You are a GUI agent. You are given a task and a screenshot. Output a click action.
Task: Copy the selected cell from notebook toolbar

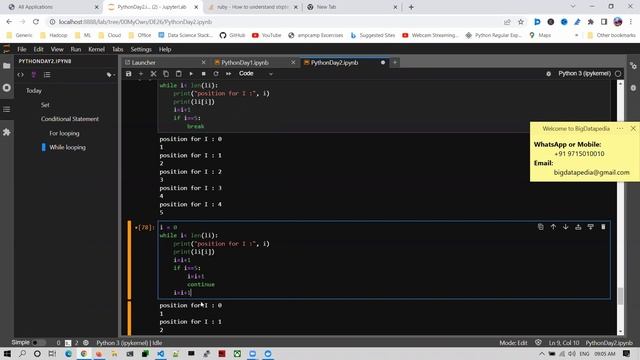tap(166, 74)
